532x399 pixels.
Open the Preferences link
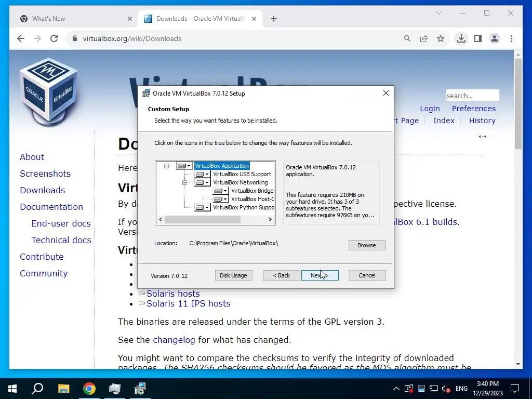pos(474,109)
